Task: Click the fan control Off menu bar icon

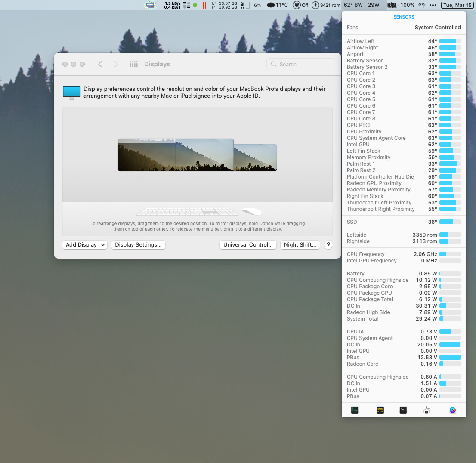Action: [x=300, y=5]
